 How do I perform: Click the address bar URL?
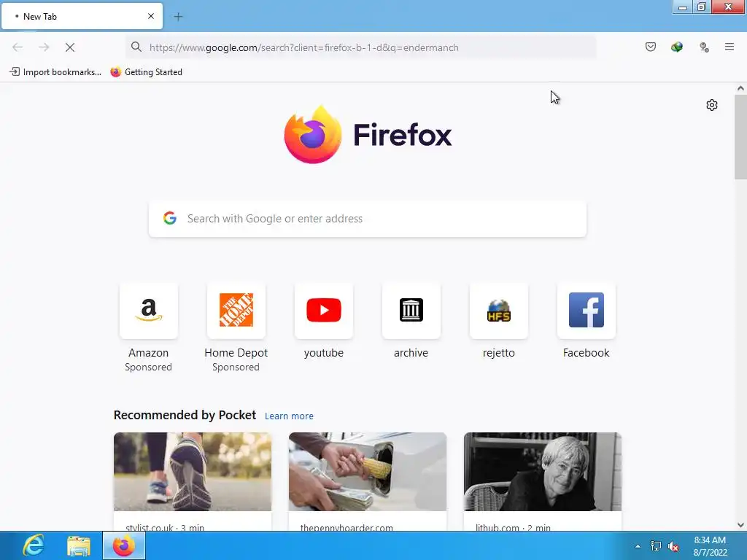(304, 47)
